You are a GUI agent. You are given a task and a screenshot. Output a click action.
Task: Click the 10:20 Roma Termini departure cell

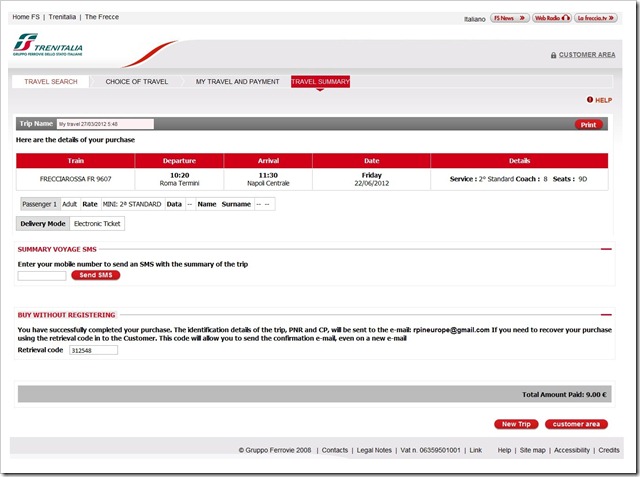[x=180, y=179]
